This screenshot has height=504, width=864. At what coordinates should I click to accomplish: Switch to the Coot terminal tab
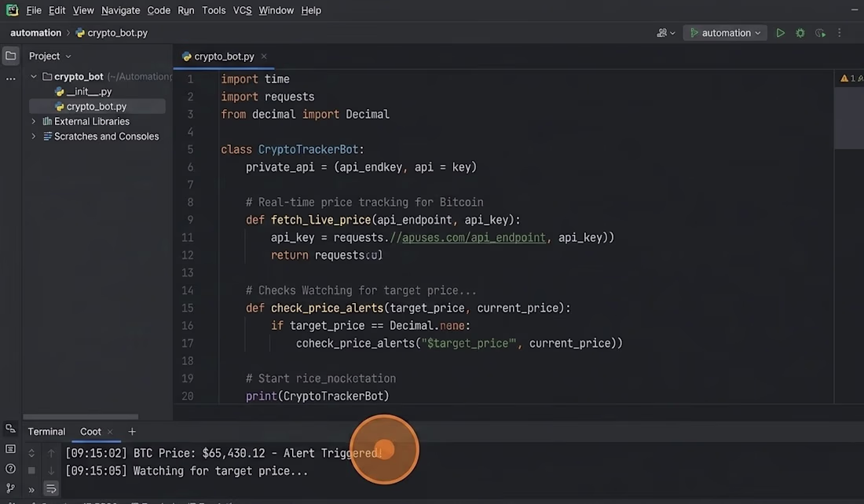(x=90, y=431)
